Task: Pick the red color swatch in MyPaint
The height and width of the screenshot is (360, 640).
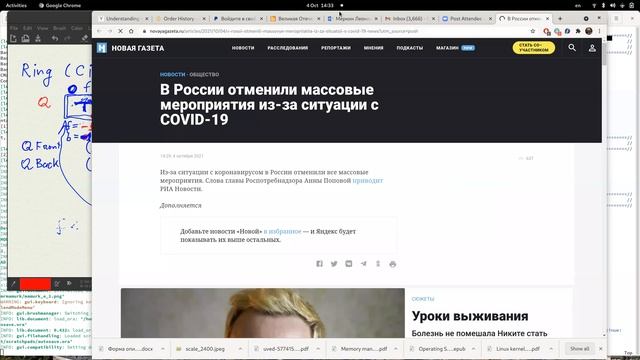Action: [35, 284]
